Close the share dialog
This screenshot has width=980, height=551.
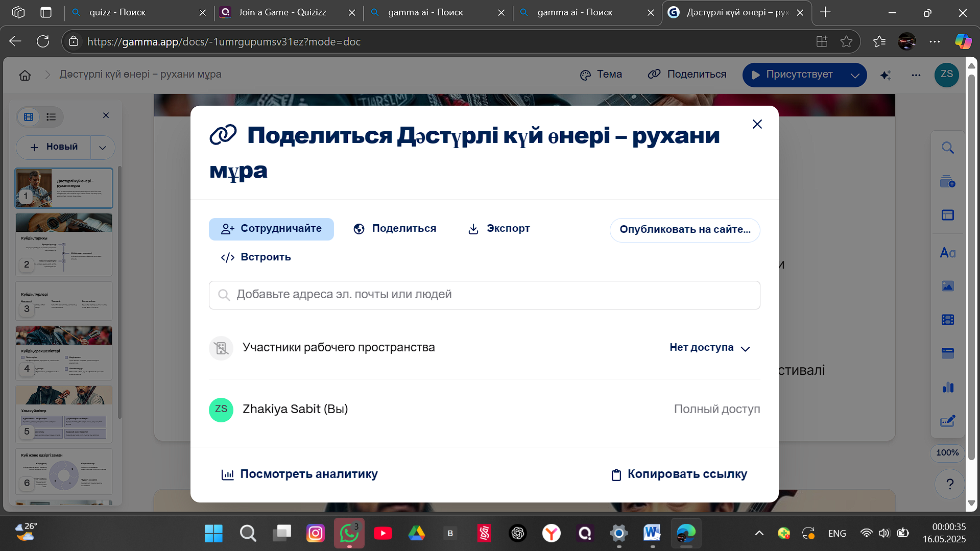[x=757, y=124]
